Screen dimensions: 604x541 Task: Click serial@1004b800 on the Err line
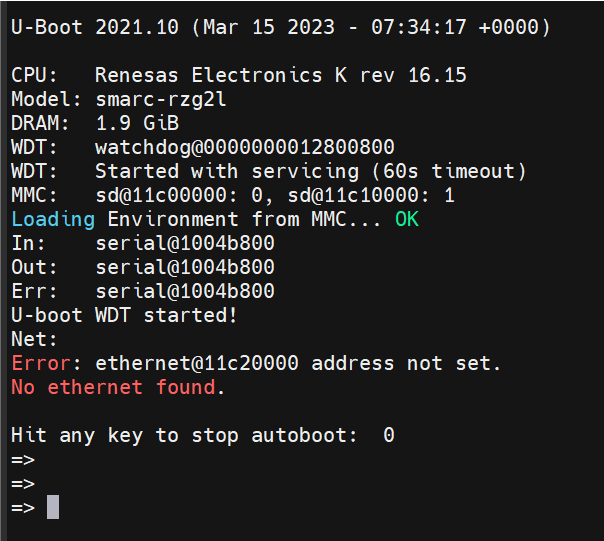pyautogui.click(x=185, y=291)
